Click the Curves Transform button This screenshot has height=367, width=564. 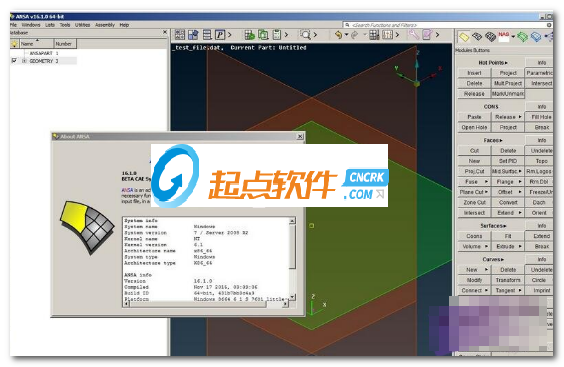(508, 280)
